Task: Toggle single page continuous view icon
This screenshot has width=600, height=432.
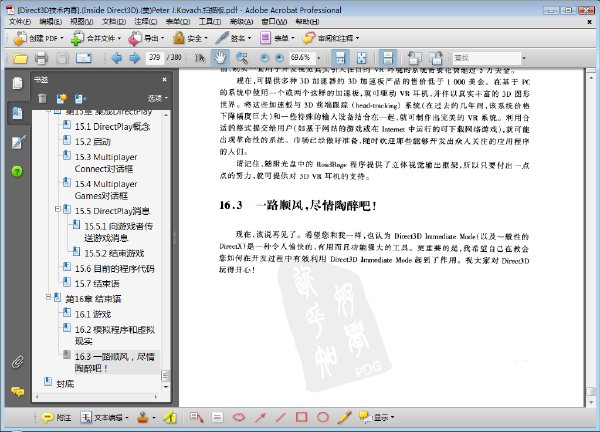Action: pyautogui.click(x=388, y=58)
